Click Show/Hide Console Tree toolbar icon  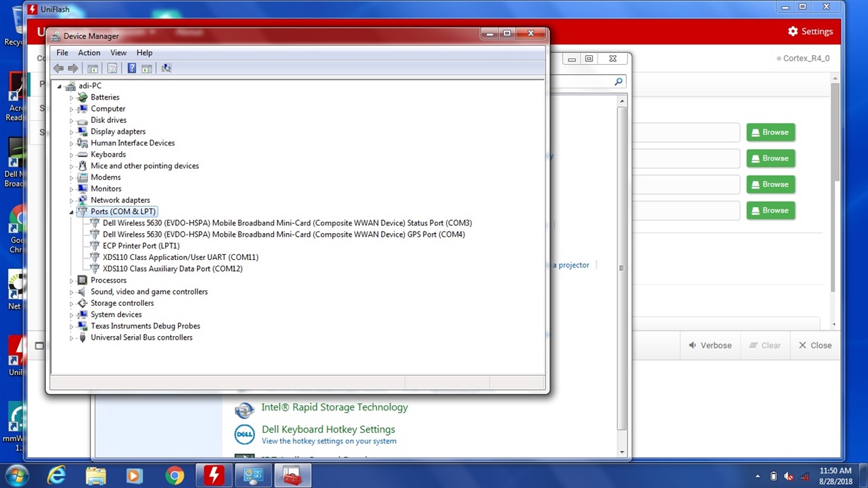92,69
